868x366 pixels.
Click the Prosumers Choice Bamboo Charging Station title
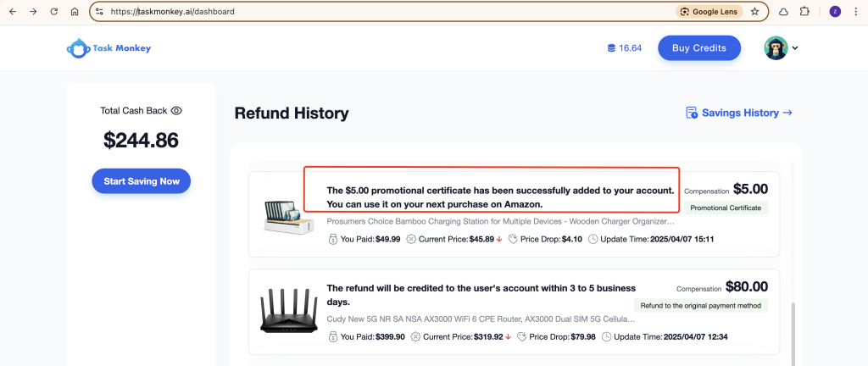pyautogui.click(x=501, y=222)
